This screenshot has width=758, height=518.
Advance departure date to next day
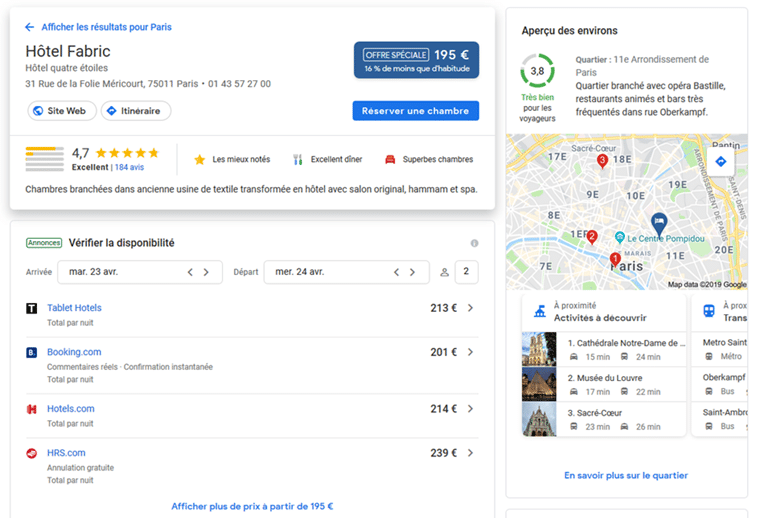(x=412, y=272)
